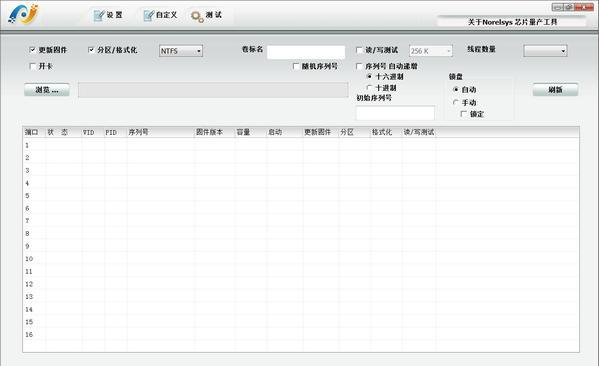Click the 读/写测试 column header
The height and width of the screenshot is (366, 599).
click(x=419, y=132)
